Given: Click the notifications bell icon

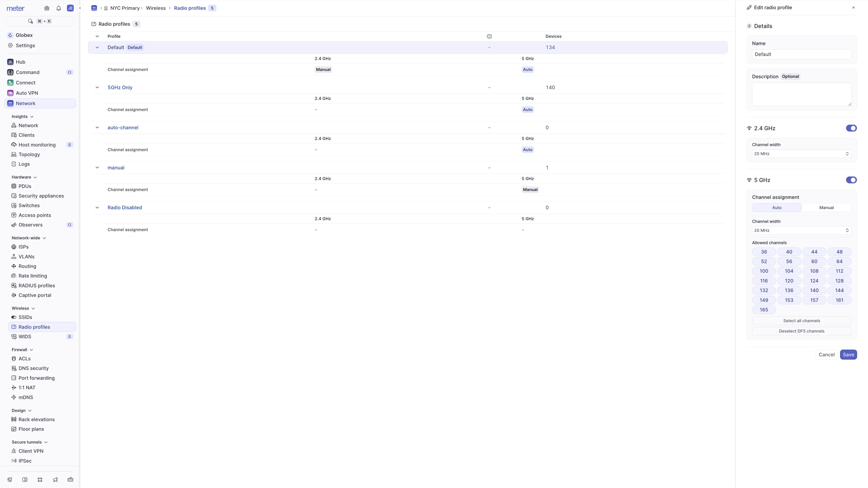Looking at the screenshot, I should [59, 8].
